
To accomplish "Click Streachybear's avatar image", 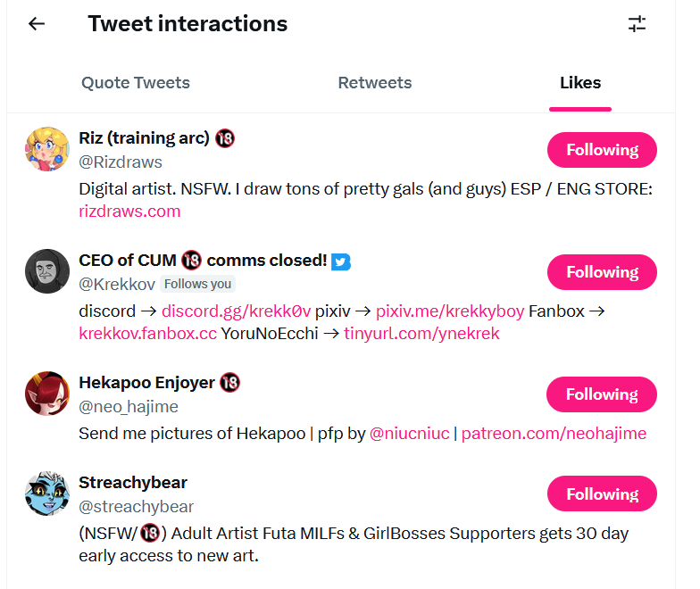I will click(x=47, y=494).
